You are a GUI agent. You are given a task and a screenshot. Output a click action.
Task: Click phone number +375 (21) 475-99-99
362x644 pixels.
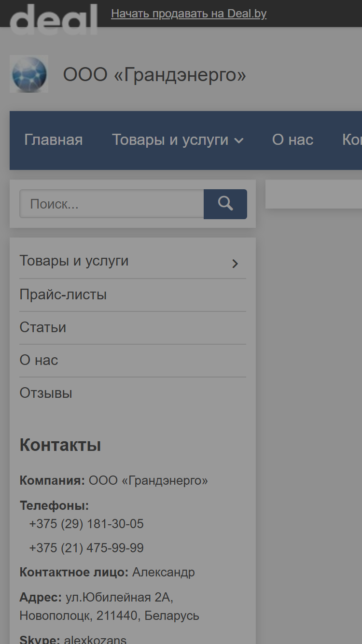[x=86, y=548]
